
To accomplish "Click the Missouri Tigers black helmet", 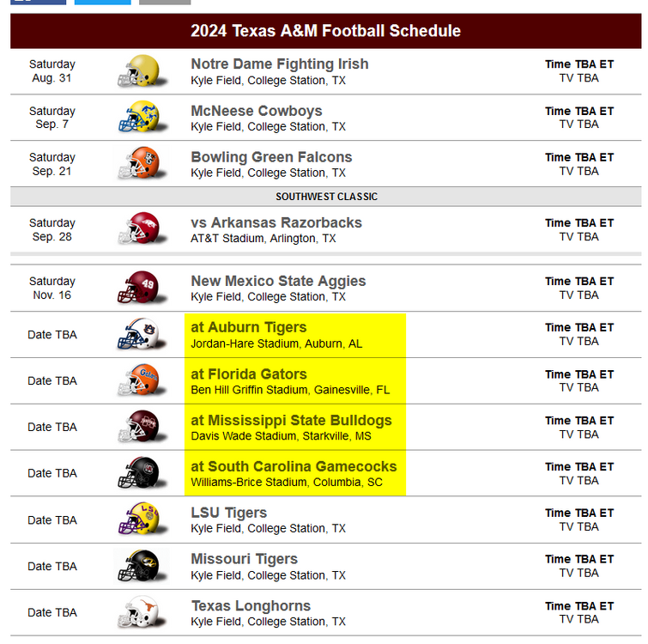I will 138,566.
